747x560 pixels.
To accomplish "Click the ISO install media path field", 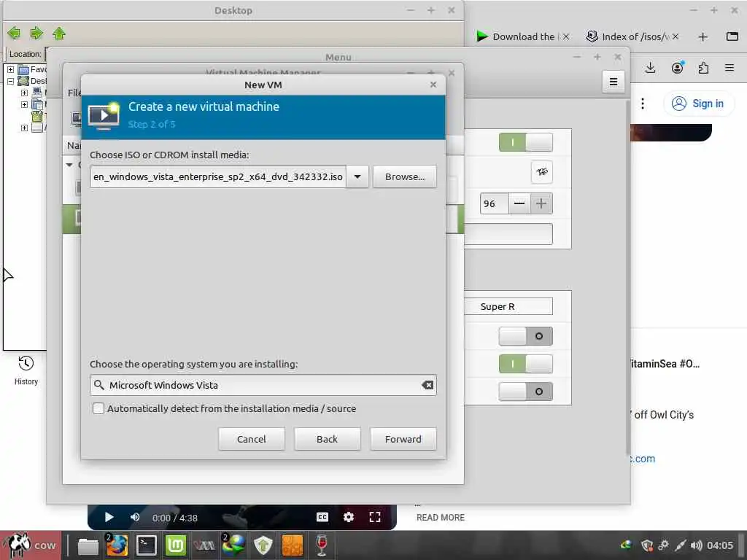I will (x=217, y=176).
